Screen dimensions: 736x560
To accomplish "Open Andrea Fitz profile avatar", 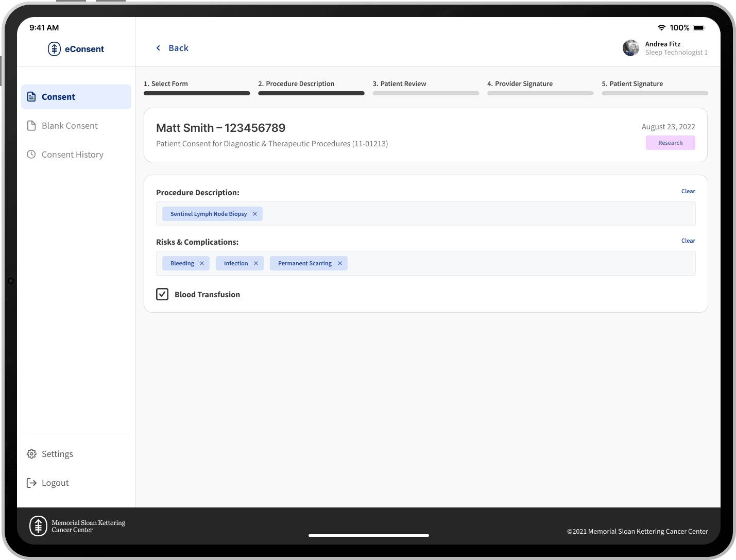I will (631, 48).
